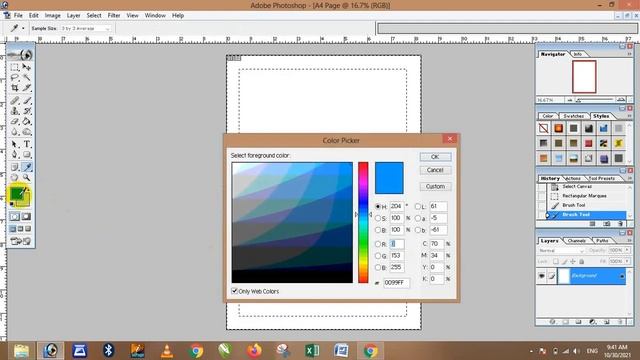The image size is (640, 360).
Task: Click the vertical hue slider bar
Action: tap(363, 222)
